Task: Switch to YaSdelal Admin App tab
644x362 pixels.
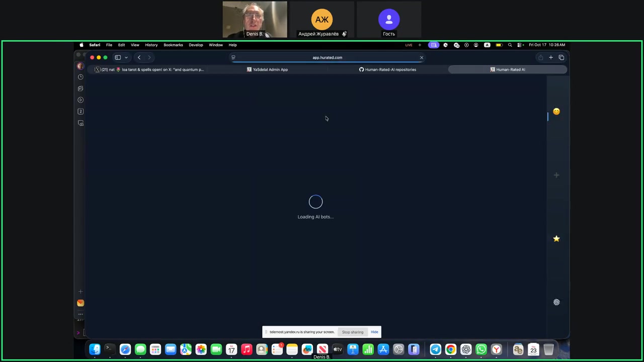Action: coord(267,69)
